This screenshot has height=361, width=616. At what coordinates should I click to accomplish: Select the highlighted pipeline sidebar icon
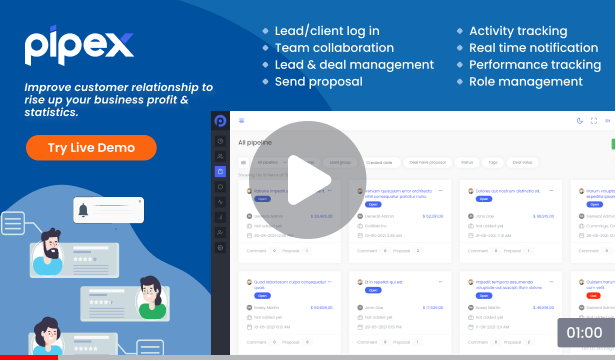[220, 171]
